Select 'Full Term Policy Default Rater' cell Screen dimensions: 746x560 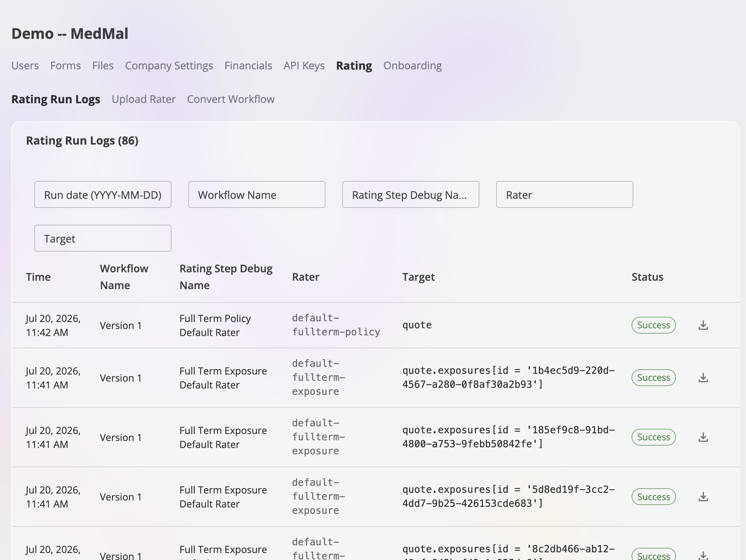pyautogui.click(x=215, y=325)
